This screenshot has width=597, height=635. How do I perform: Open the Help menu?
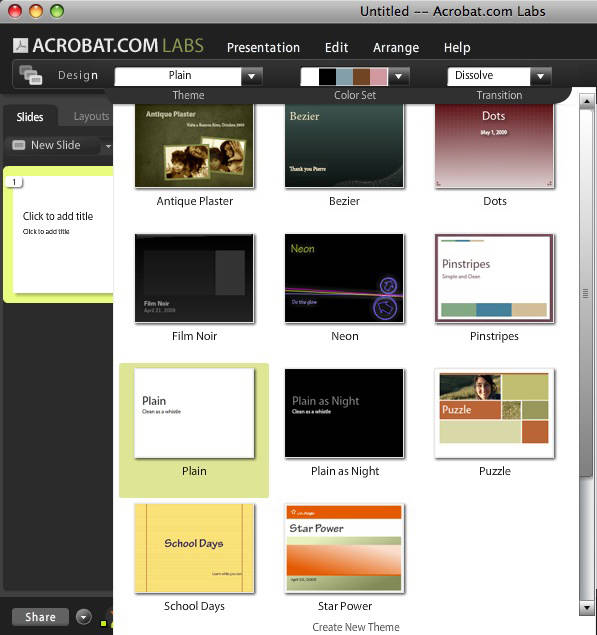(456, 47)
